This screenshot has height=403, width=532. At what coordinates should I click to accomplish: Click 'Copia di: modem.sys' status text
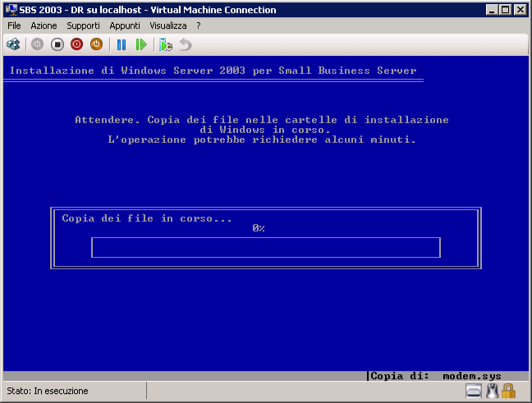click(x=436, y=376)
